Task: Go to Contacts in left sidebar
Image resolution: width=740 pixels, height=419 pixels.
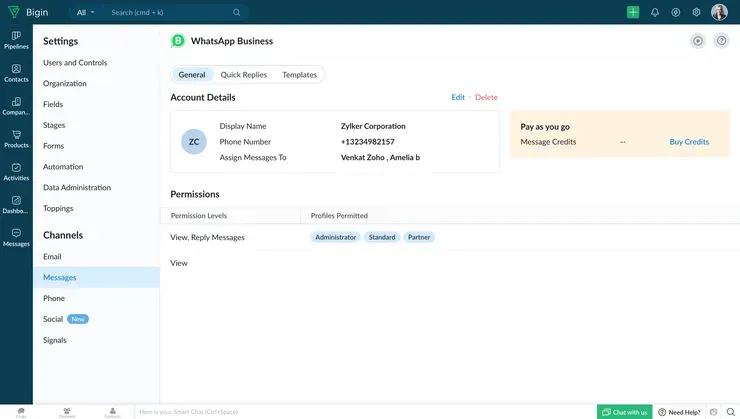Action: (x=16, y=73)
